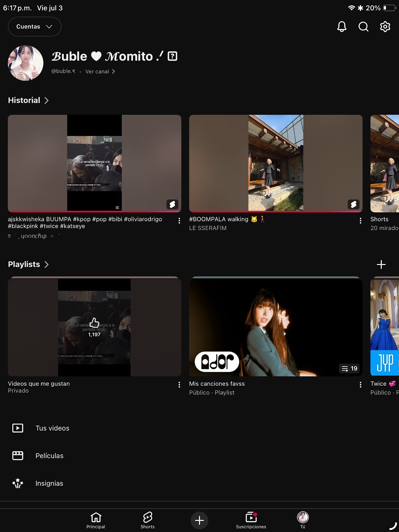Tap the Wi-Fi icon in status bar
Viewport: 399px width, 532px height.
(x=351, y=8)
